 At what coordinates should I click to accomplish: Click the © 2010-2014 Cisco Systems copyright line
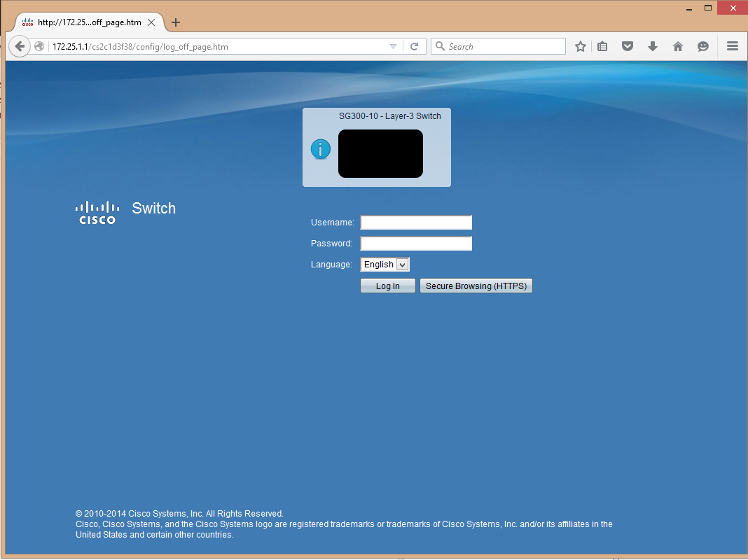click(x=179, y=514)
